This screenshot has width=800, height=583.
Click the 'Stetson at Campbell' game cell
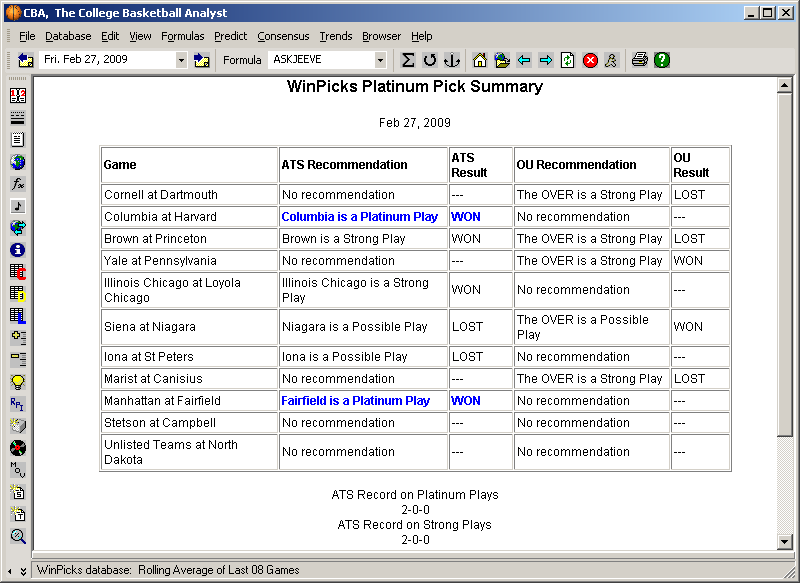click(x=189, y=423)
